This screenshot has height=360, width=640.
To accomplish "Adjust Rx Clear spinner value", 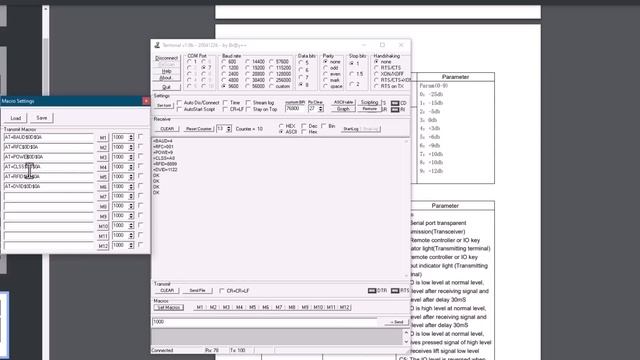I will click(321, 109).
